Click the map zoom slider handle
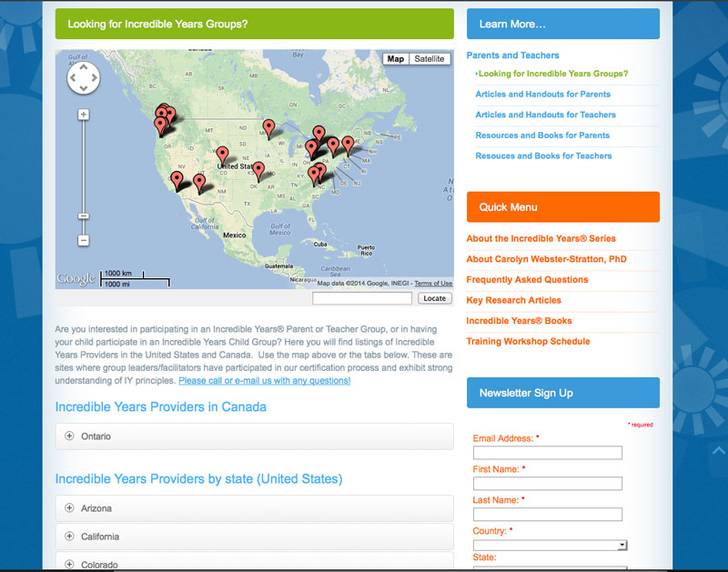728x572 pixels. pos(84,216)
